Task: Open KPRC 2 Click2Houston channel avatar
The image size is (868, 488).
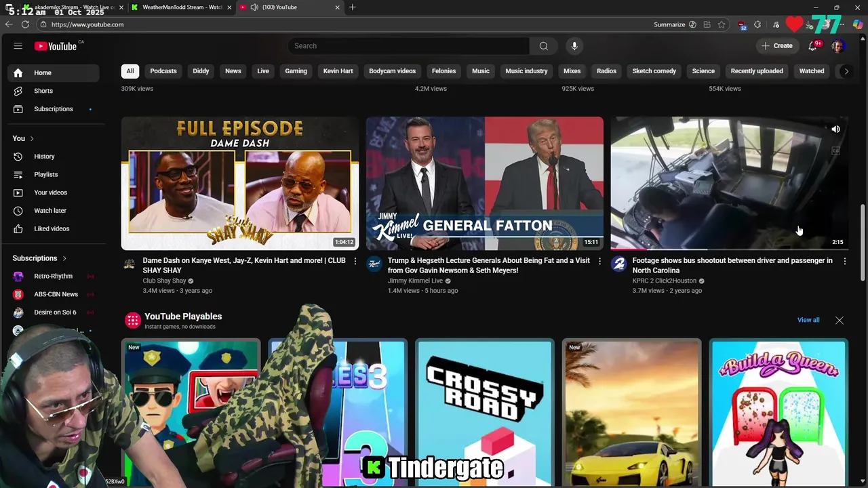Action: (x=618, y=264)
